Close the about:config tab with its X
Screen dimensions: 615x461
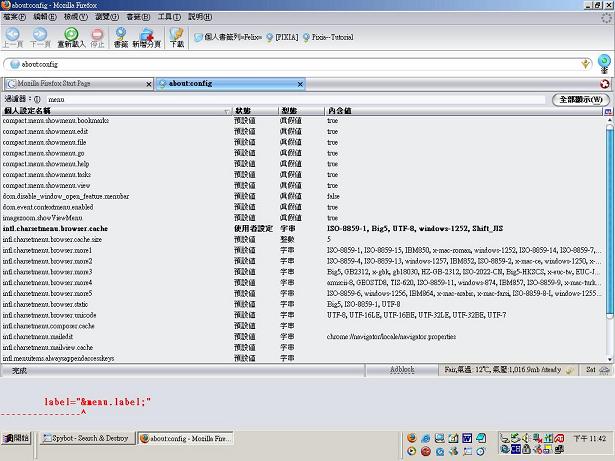coord(604,84)
